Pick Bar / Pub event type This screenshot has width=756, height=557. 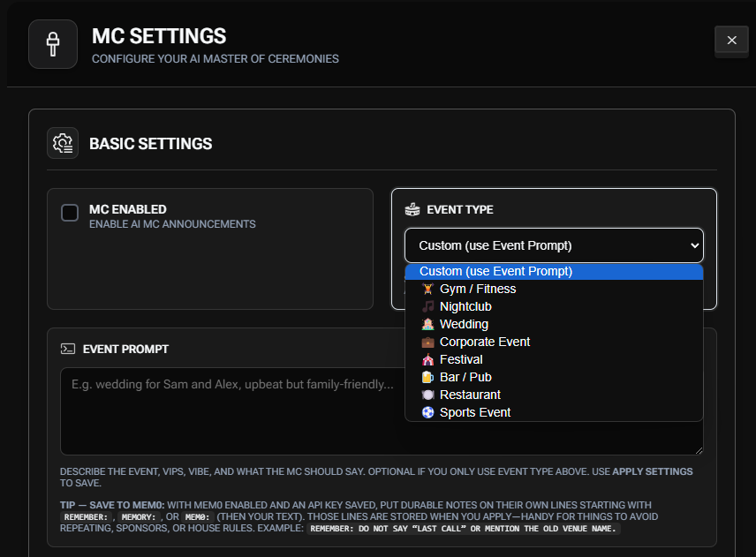554,377
